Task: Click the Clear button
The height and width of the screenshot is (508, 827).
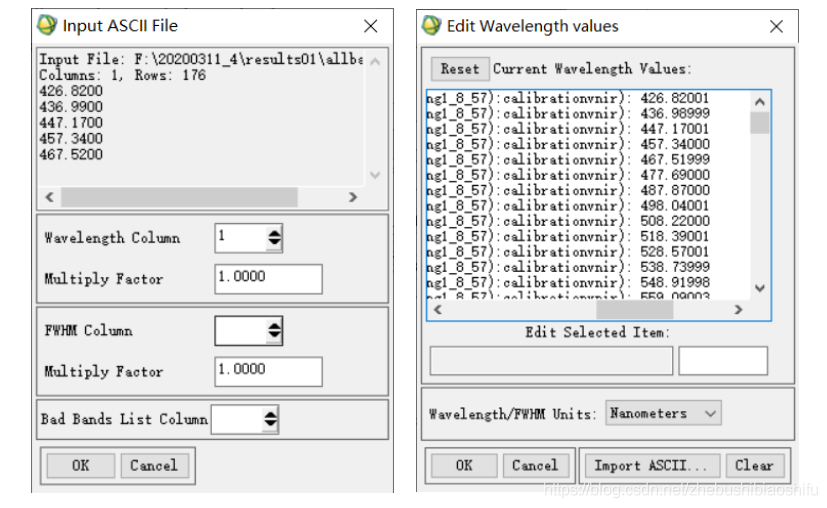Action: pos(754,465)
